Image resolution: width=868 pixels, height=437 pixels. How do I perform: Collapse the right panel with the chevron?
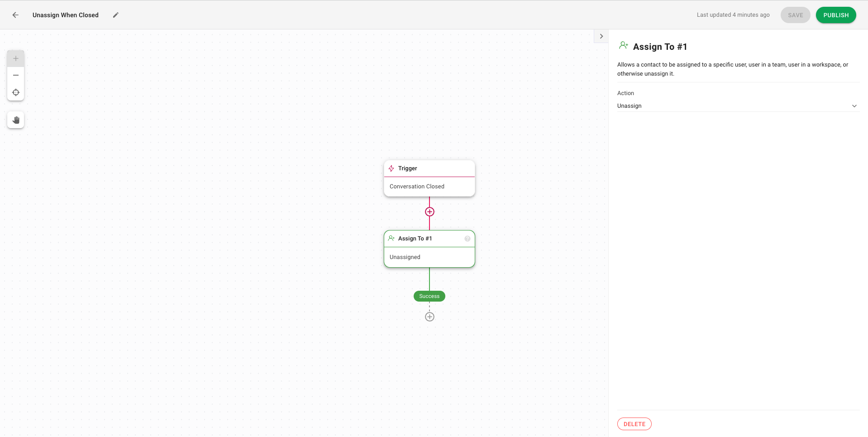(x=601, y=36)
